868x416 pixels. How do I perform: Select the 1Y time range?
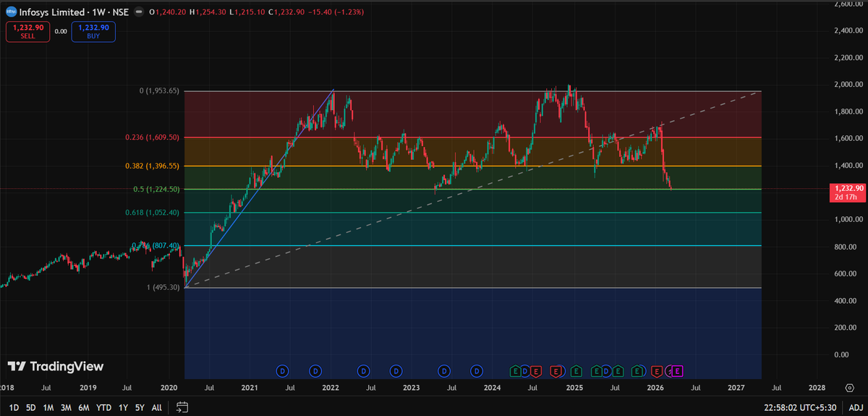pos(122,407)
